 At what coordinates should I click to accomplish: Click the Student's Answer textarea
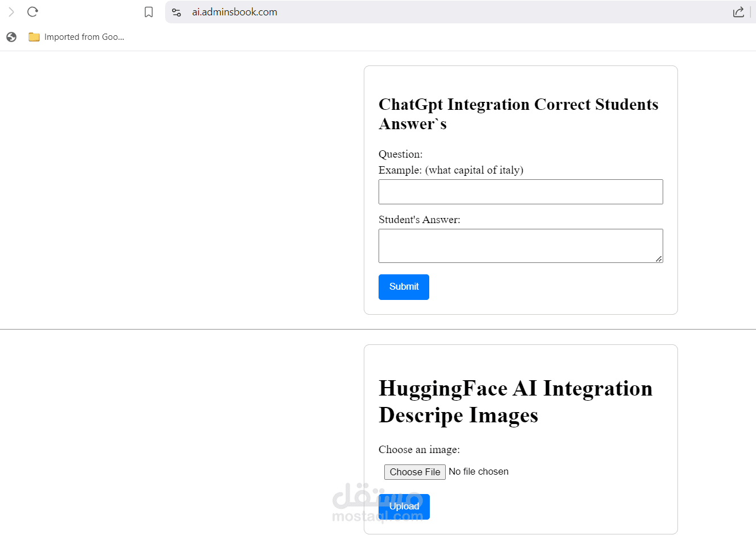[521, 246]
